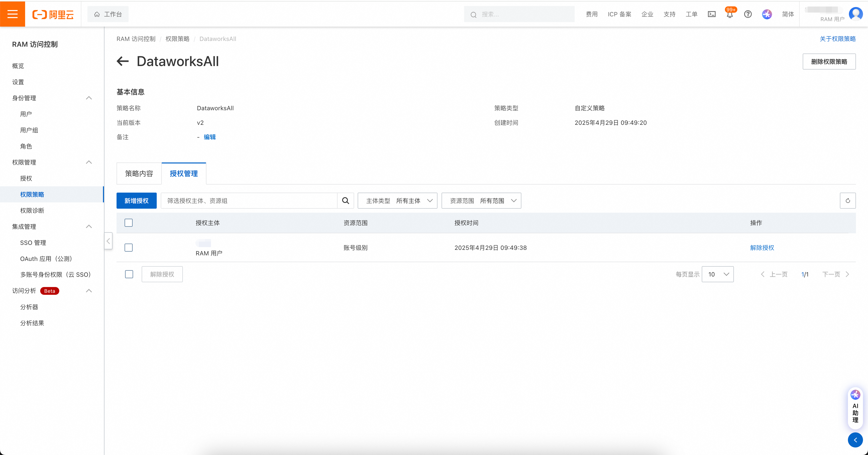Open 费用 in the top menu

click(592, 14)
